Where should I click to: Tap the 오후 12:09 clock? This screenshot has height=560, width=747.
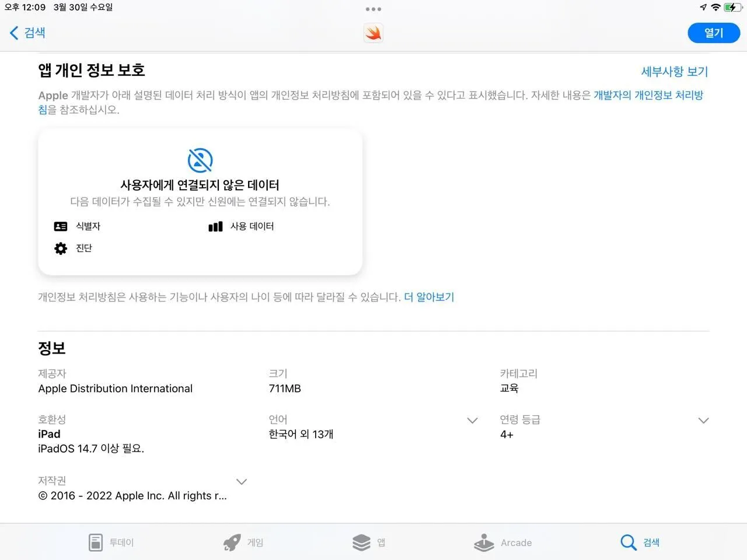[25, 8]
